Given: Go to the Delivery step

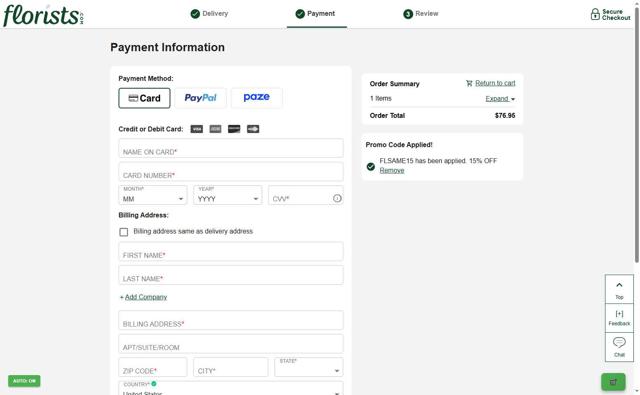Looking at the screenshot, I should tap(209, 14).
